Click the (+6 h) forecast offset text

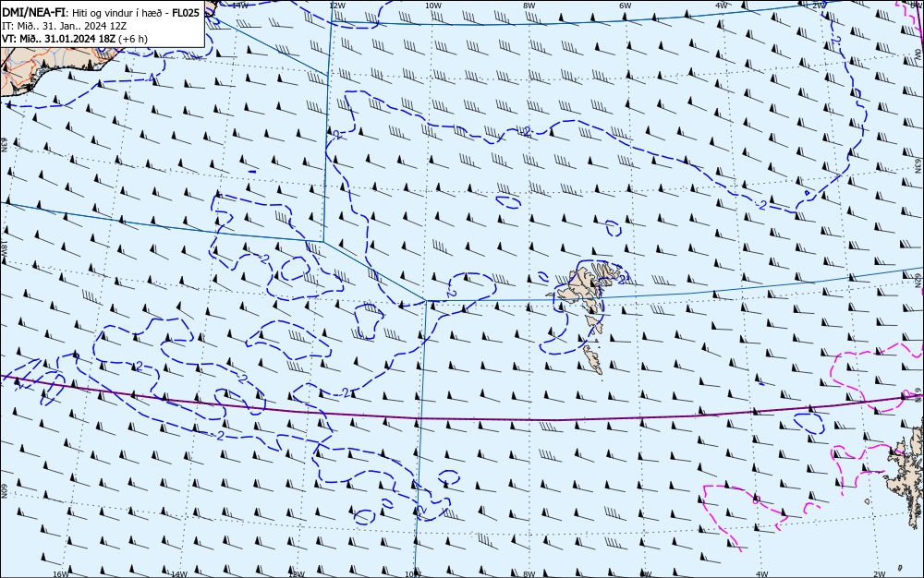click(132, 39)
